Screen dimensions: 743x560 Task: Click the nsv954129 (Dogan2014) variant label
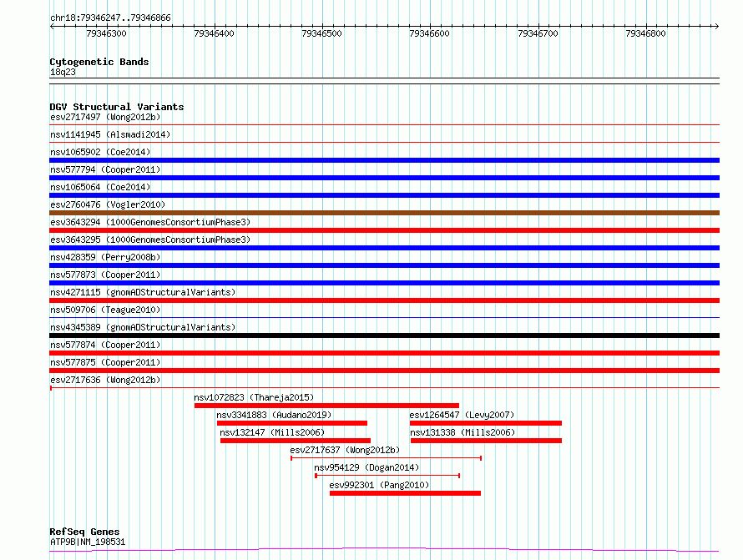(366, 467)
